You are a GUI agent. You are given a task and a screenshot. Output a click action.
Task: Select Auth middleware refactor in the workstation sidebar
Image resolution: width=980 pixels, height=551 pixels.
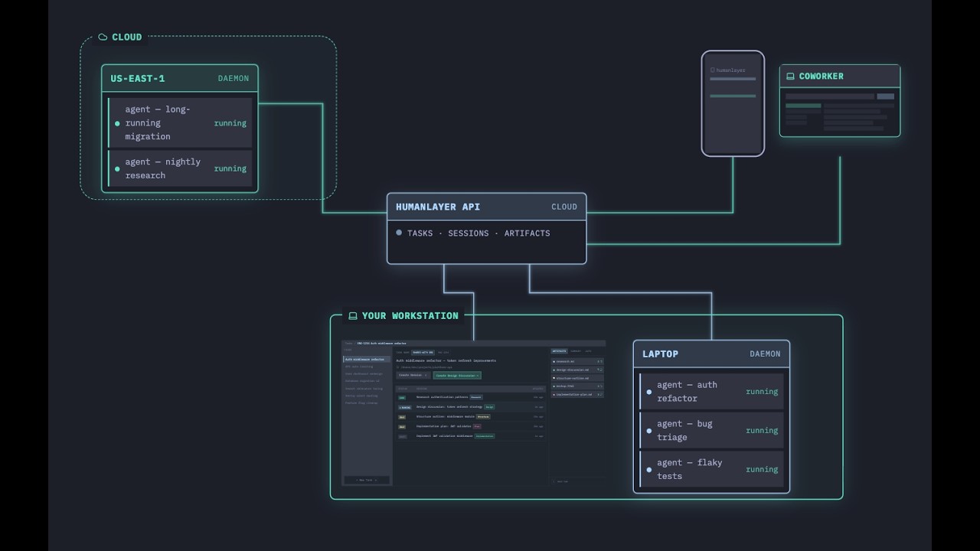[366, 359]
